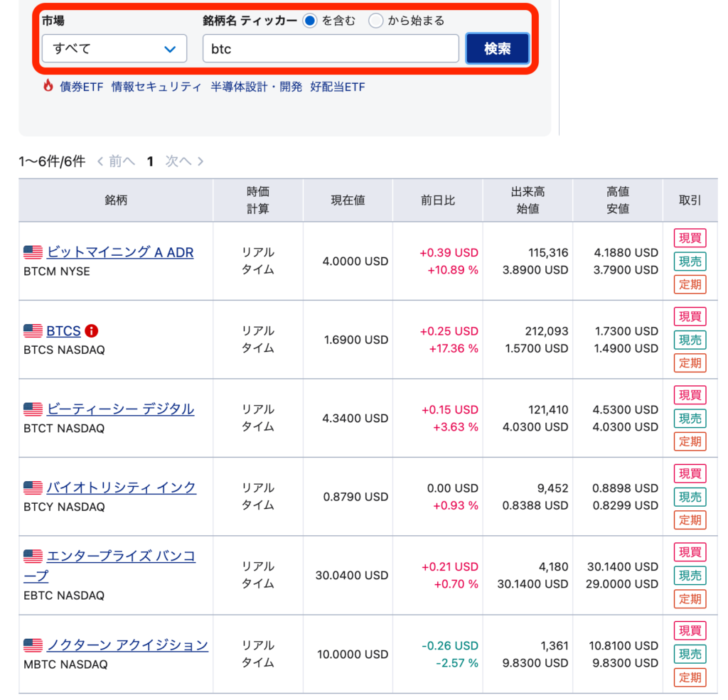Open BTCS stock link

click(x=63, y=331)
